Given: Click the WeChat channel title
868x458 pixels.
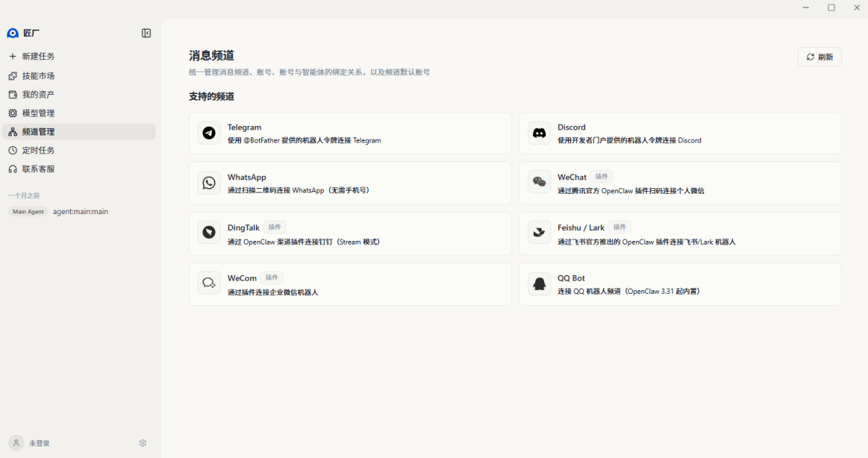Looking at the screenshot, I should pyautogui.click(x=572, y=177).
